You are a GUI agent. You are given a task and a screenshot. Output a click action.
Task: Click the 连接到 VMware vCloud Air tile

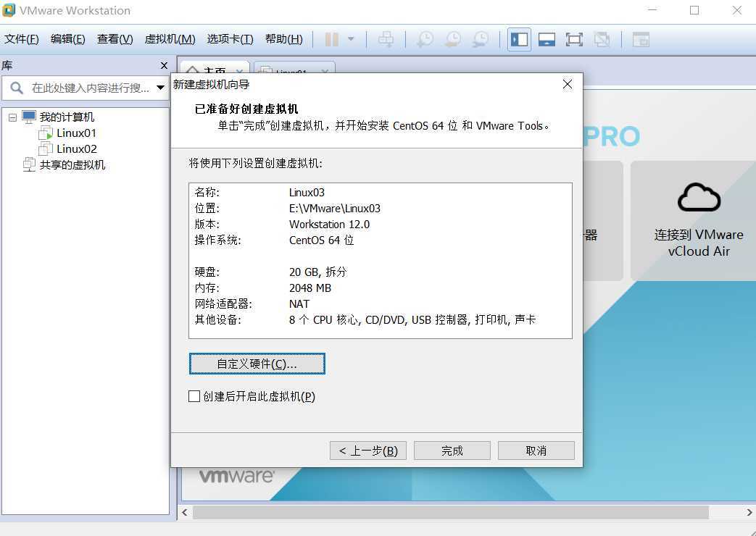point(694,221)
